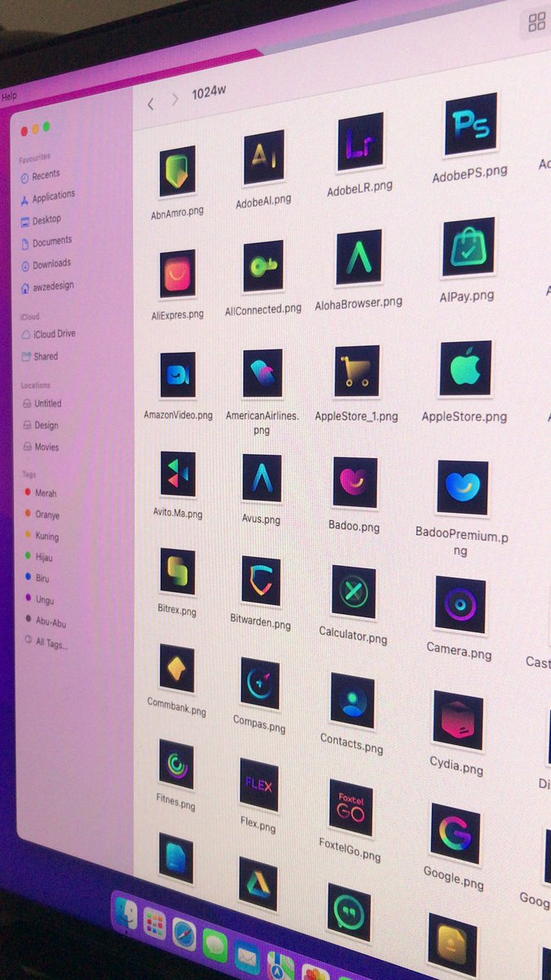
Task: Go back with the left chevron
Action: click(x=150, y=104)
